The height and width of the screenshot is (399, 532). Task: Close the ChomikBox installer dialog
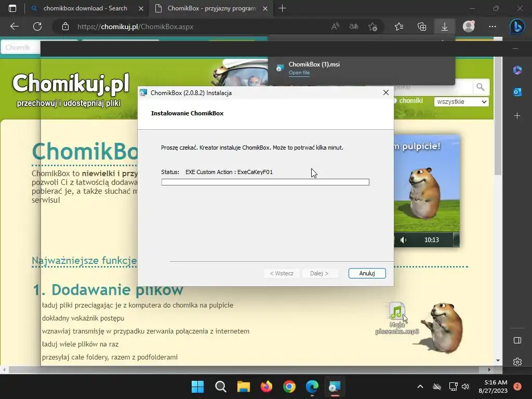pyautogui.click(x=386, y=92)
